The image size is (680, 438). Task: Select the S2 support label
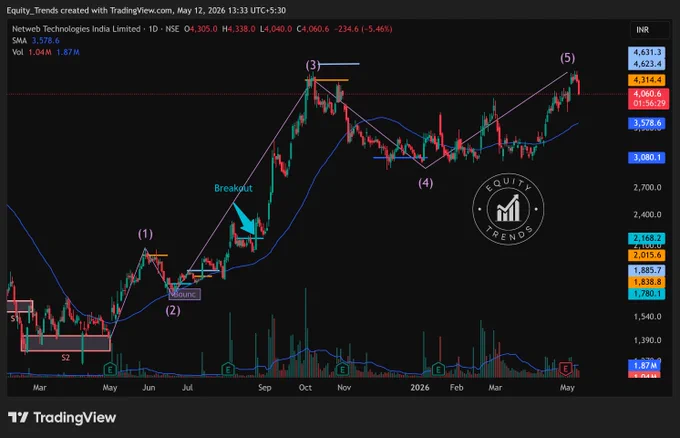click(65, 358)
